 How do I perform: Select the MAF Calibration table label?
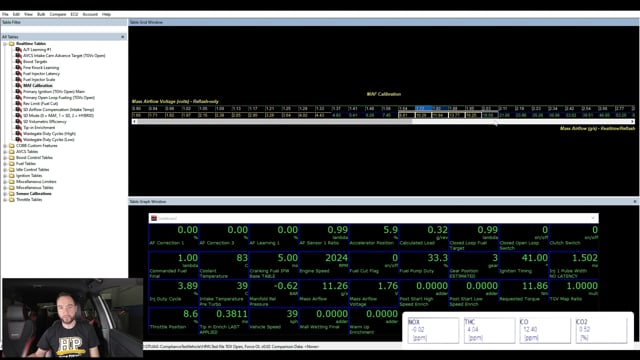(38, 86)
